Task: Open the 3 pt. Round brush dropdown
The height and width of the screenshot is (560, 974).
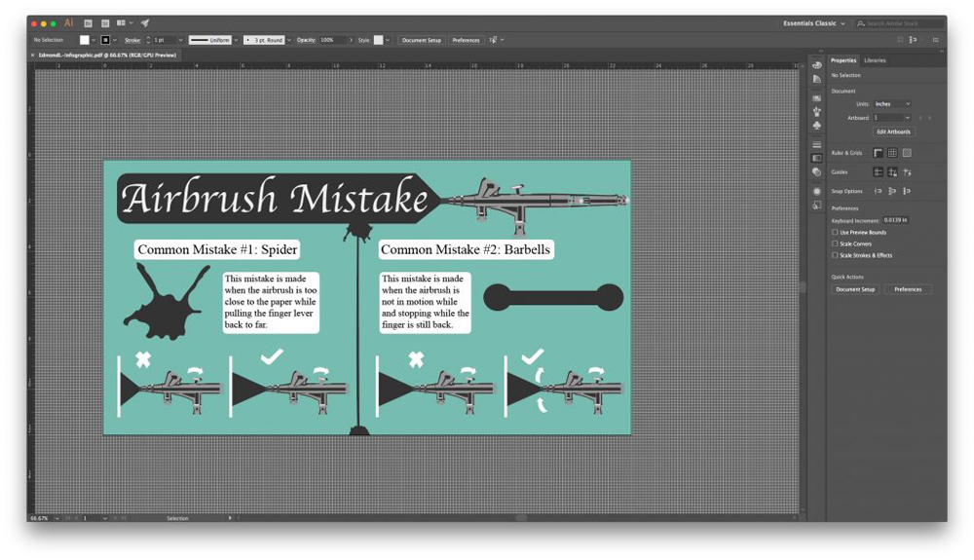Action: [289, 40]
